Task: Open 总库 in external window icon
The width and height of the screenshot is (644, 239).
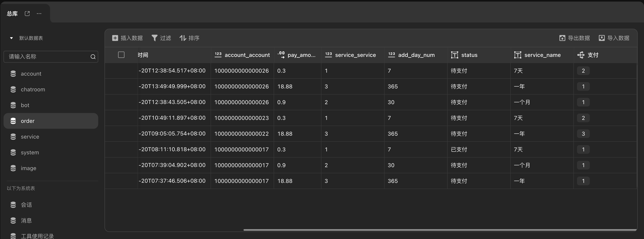Action: 27,13
